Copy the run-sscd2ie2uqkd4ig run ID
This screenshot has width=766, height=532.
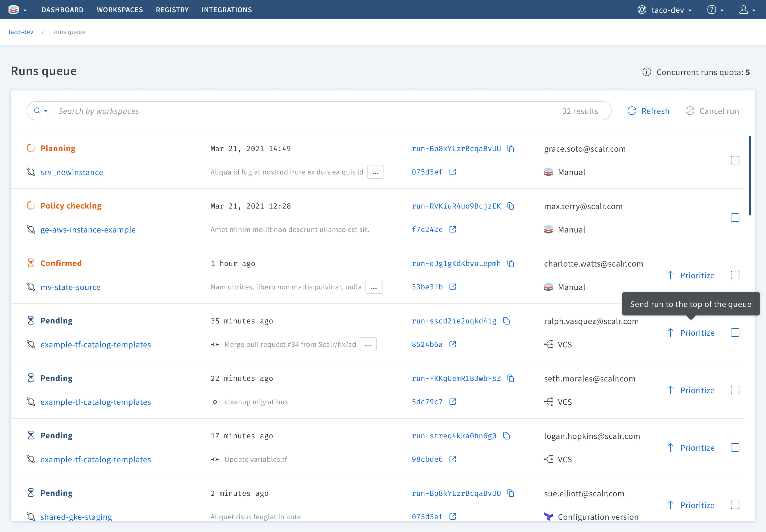click(x=507, y=321)
